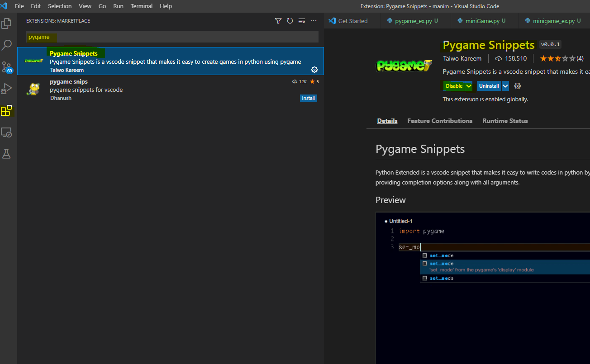590x364 pixels.
Task: Open the View menu
Action: click(85, 6)
